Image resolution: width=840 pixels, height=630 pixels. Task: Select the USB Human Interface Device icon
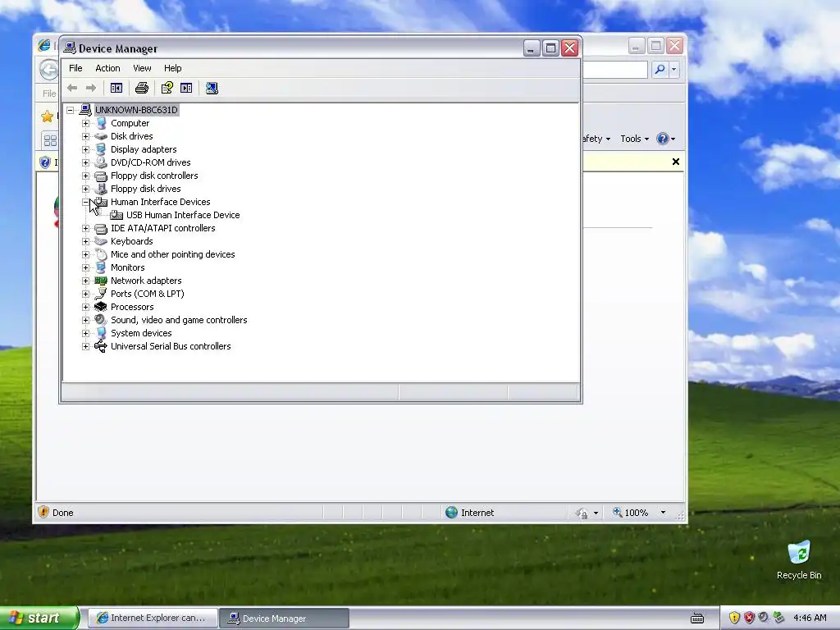[x=116, y=215]
